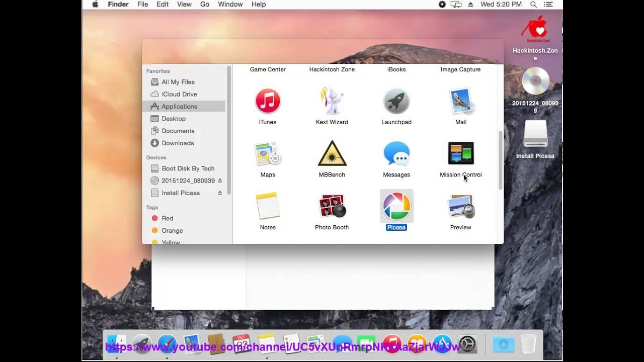Select the MBBench application icon

[x=332, y=154]
